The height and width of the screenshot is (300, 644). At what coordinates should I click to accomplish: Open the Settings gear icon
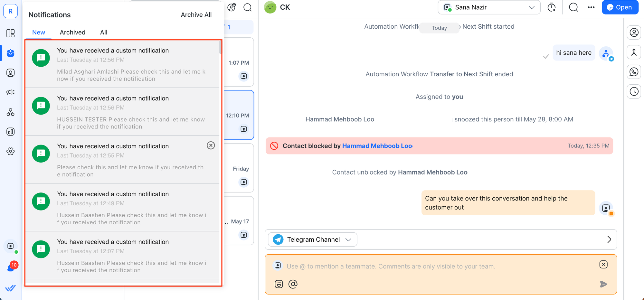click(x=11, y=151)
